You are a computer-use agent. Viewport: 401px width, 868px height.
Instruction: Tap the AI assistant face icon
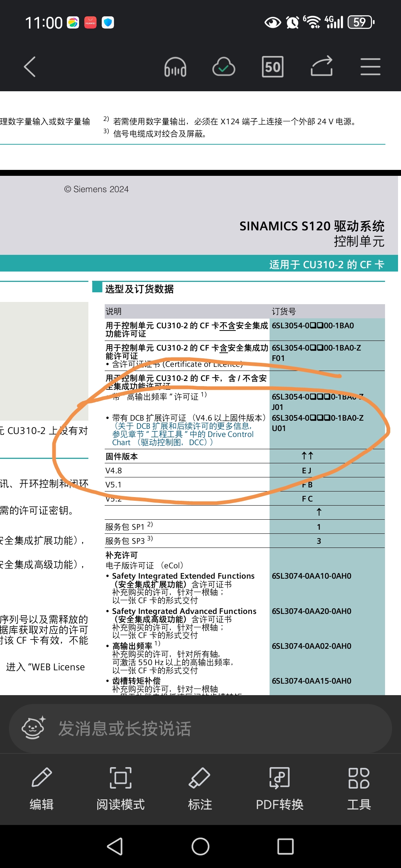(33, 728)
